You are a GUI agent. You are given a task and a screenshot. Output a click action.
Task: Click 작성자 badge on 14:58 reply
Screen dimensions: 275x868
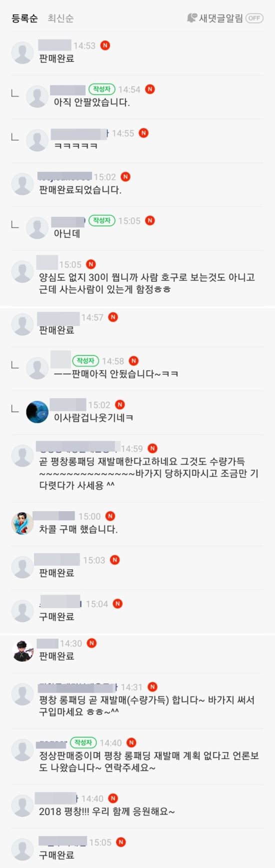click(85, 360)
